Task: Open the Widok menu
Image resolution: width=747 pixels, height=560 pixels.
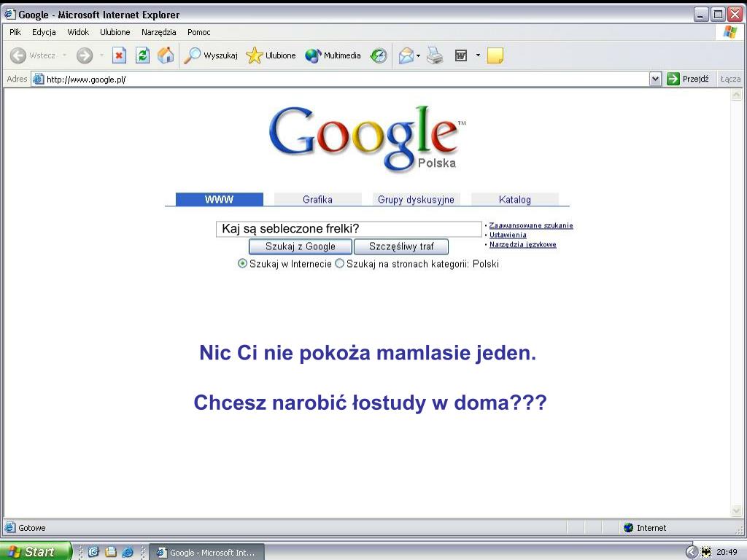Action: 78,32
